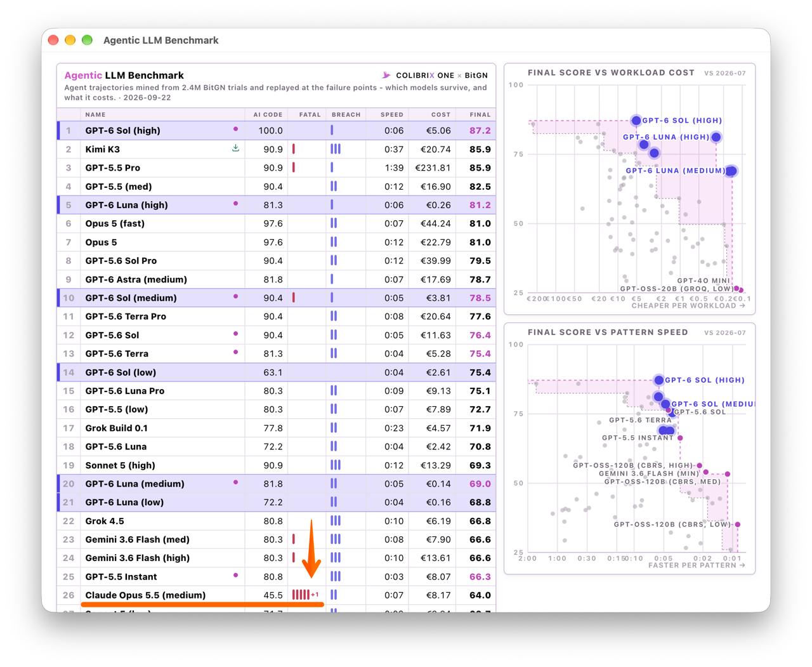
Task: Click the breach bars in Grok 4.5 row
Action: (x=336, y=521)
